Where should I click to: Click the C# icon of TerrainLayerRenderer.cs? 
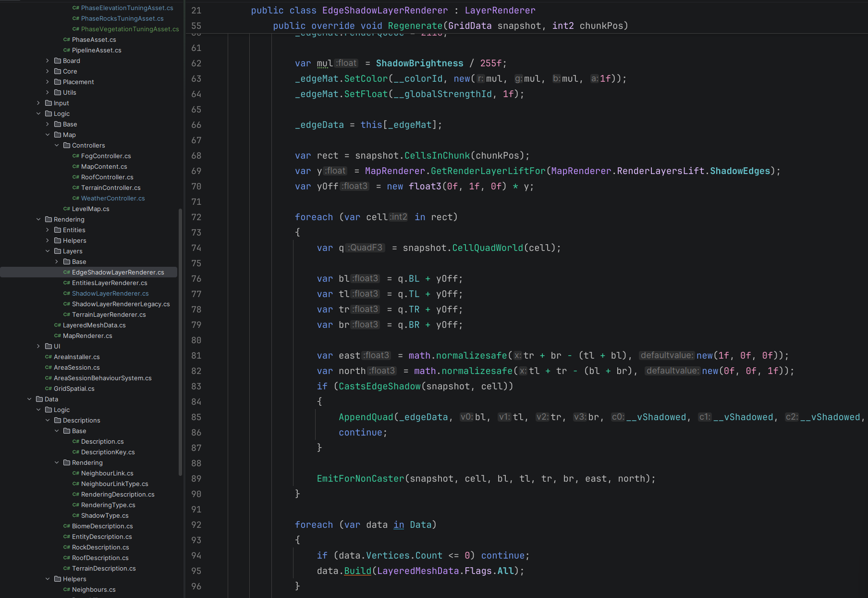[x=67, y=315]
